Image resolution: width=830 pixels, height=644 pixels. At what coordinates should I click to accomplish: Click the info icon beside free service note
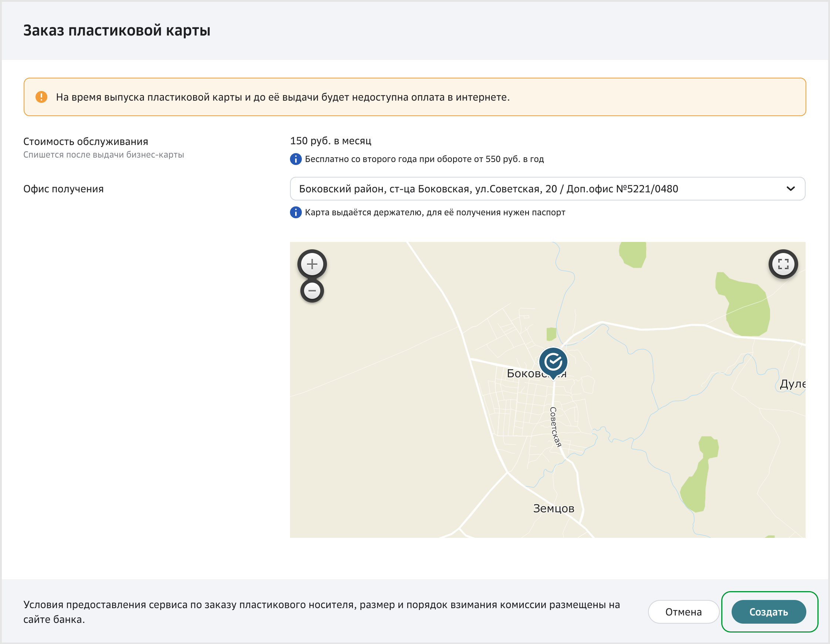[x=296, y=159]
